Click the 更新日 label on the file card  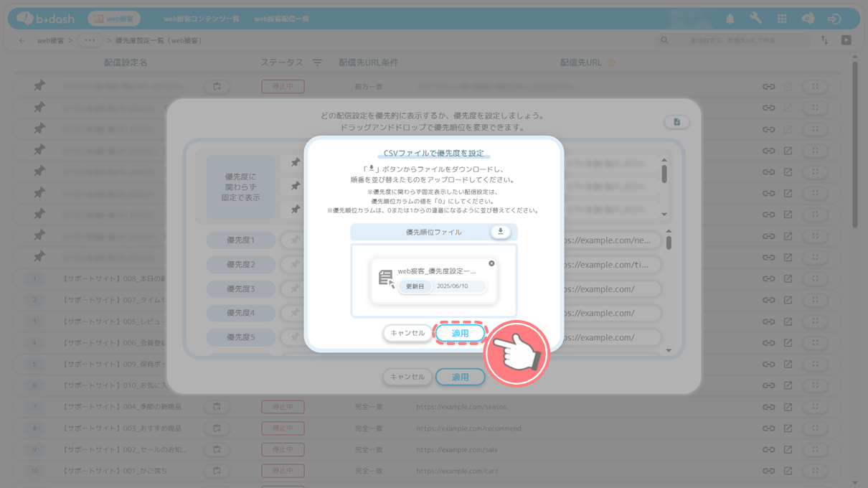(415, 286)
